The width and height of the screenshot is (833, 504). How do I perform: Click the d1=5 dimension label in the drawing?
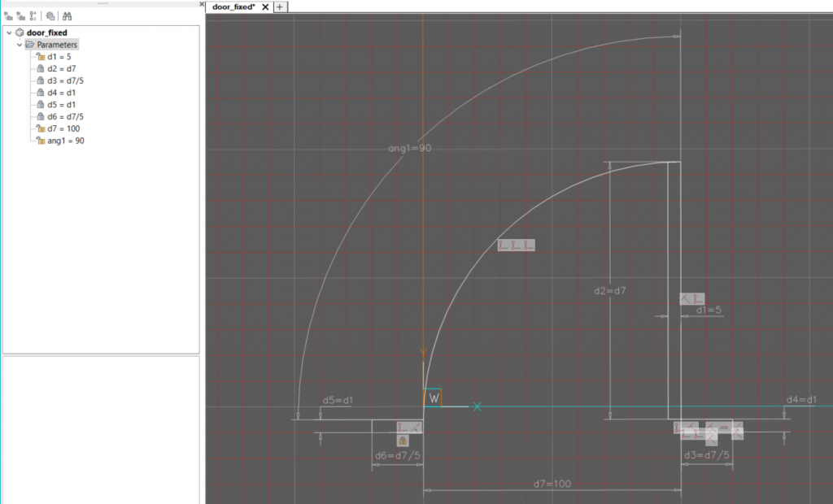[x=709, y=310]
